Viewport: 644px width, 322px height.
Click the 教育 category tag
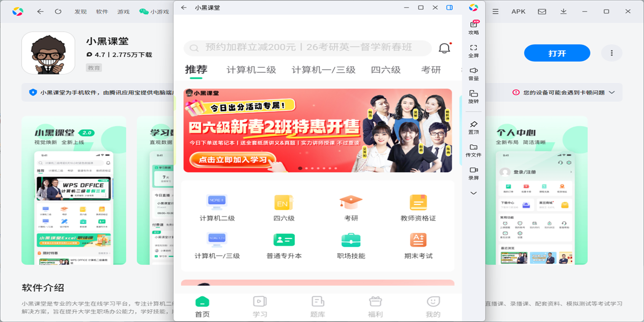point(94,68)
